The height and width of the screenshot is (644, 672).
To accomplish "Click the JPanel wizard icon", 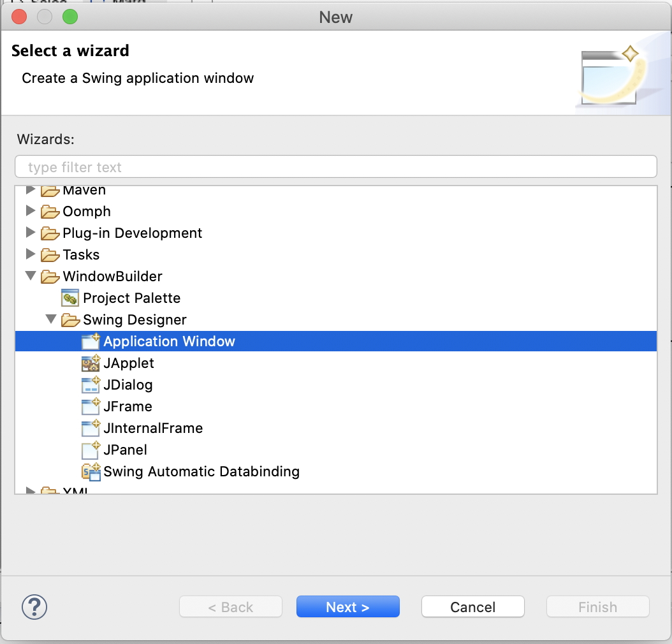I will click(x=91, y=450).
